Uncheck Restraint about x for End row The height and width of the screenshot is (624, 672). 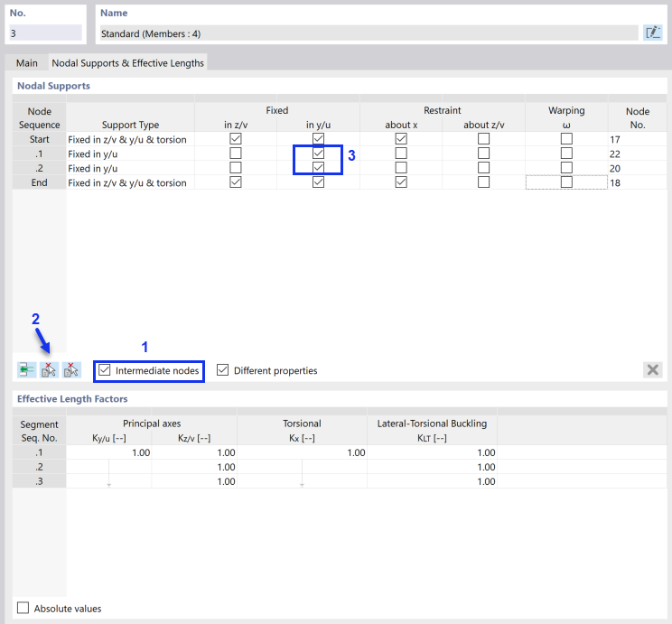coord(401,182)
